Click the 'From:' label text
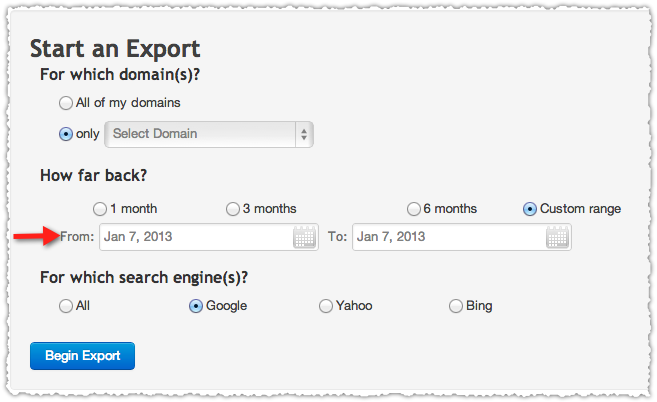657x402 pixels. pos(77,237)
